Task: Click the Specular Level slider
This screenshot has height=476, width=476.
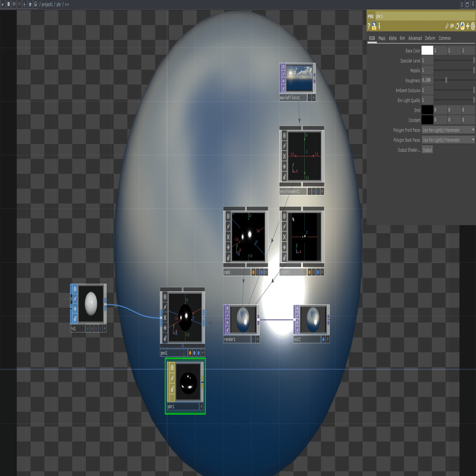Action: coord(454,60)
